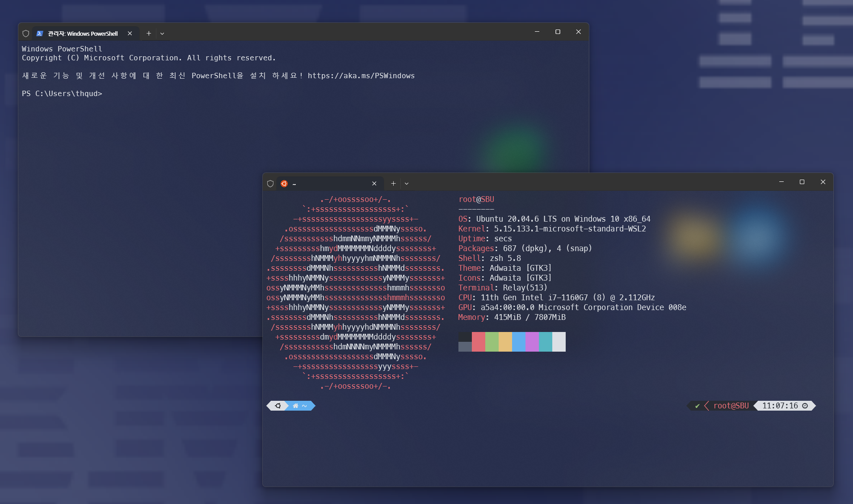Click the admin shield icon in PowerShell window
Image resolution: width=853 pixels, height=504 pixels.
(26, 34)
